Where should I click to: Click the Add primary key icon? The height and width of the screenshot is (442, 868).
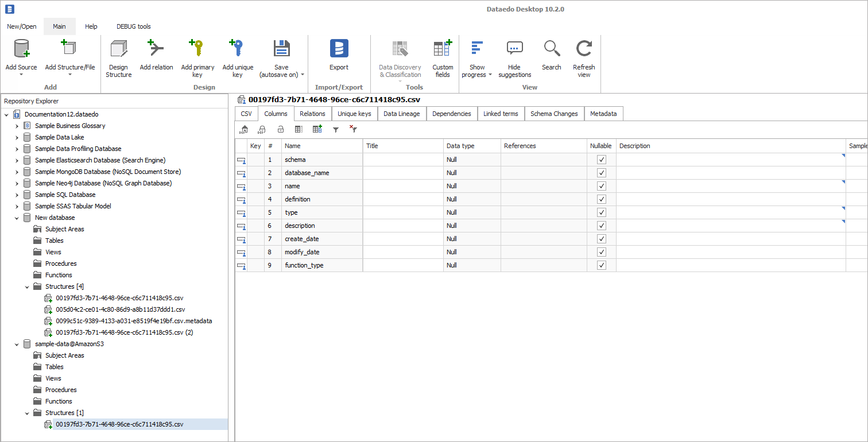197,49
